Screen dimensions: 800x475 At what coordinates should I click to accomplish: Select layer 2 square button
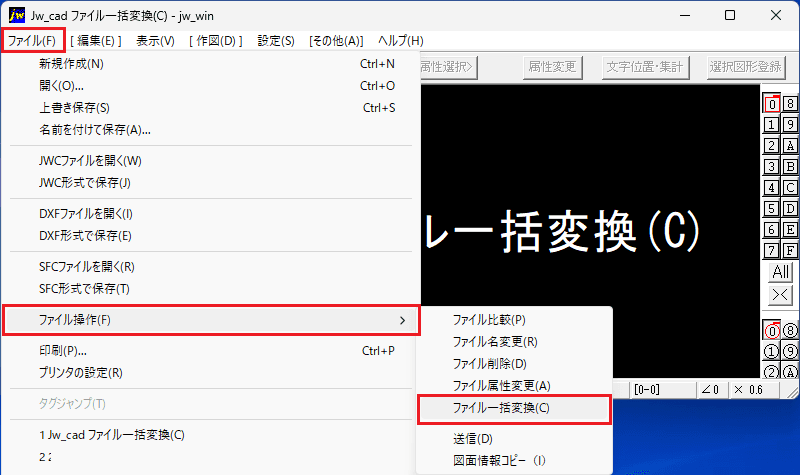click(771, 145)
